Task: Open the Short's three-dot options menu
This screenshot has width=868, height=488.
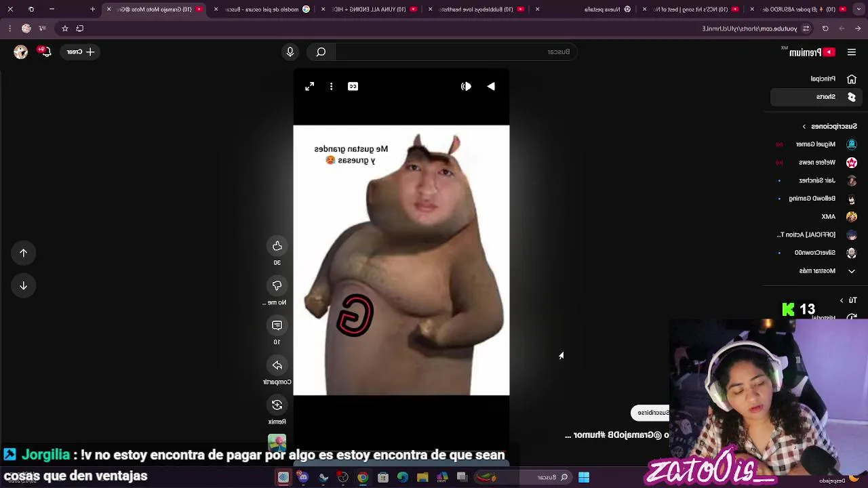Action: tap(331, 86)
